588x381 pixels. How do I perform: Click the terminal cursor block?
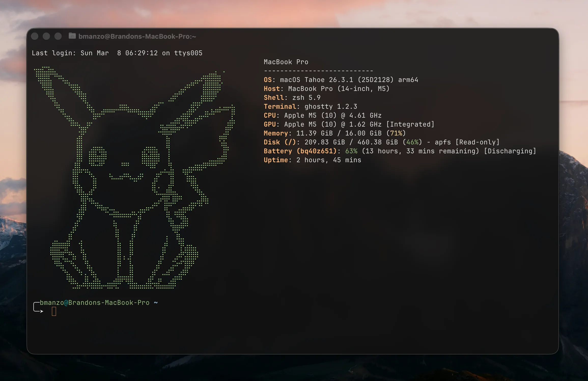click(54, 311)
